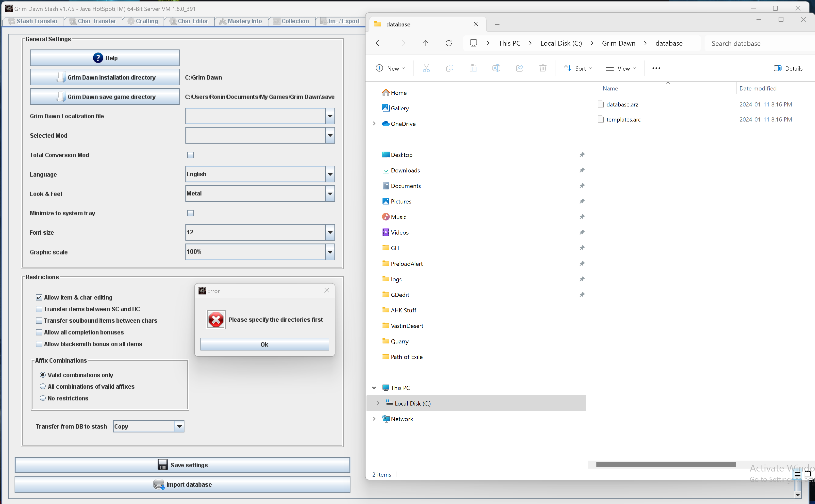Open the Language dropdown
This screenshot has width=815, height=504.
330,174
